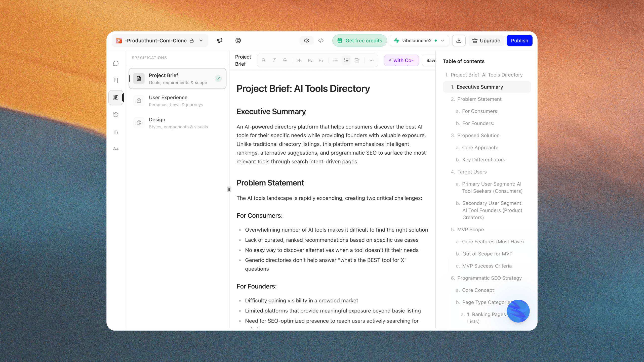Expand more formatting options ellipsis

coord(371,60)
